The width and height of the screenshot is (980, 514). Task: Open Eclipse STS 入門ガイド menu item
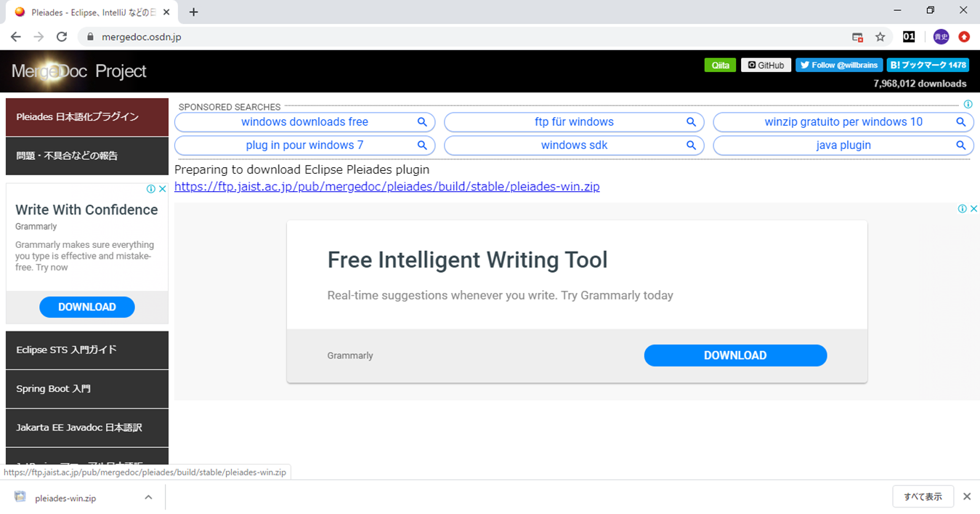(x=87, y=350)
